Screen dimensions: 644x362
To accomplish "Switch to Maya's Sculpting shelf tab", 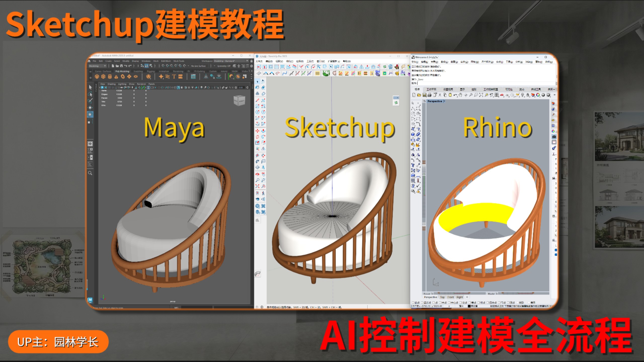I will [x=138, y=71].
